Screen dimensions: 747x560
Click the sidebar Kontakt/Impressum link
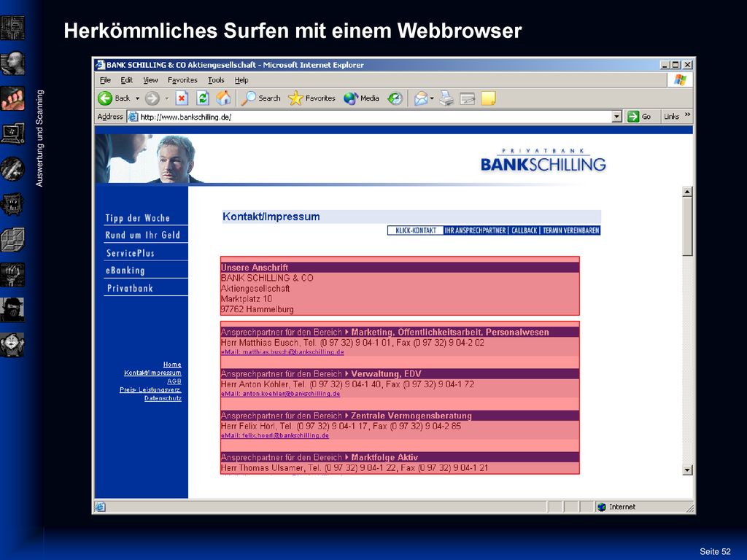coord(152,373)
